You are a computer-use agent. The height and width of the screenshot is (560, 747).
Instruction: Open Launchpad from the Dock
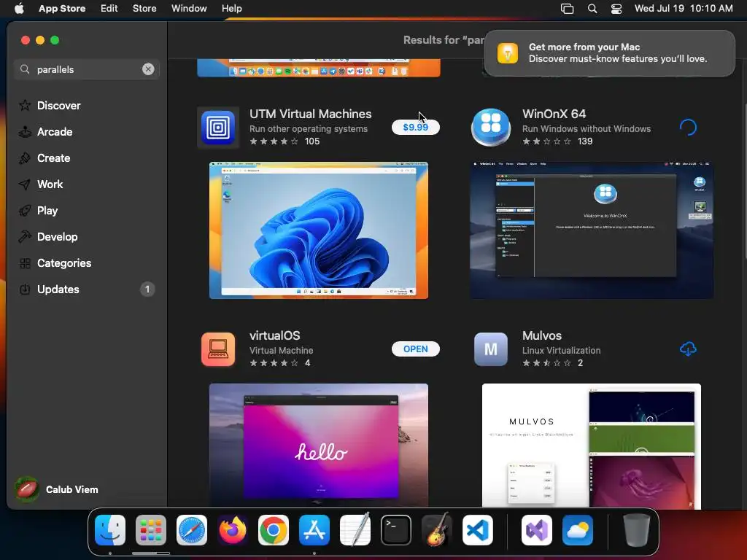[151, 529]
